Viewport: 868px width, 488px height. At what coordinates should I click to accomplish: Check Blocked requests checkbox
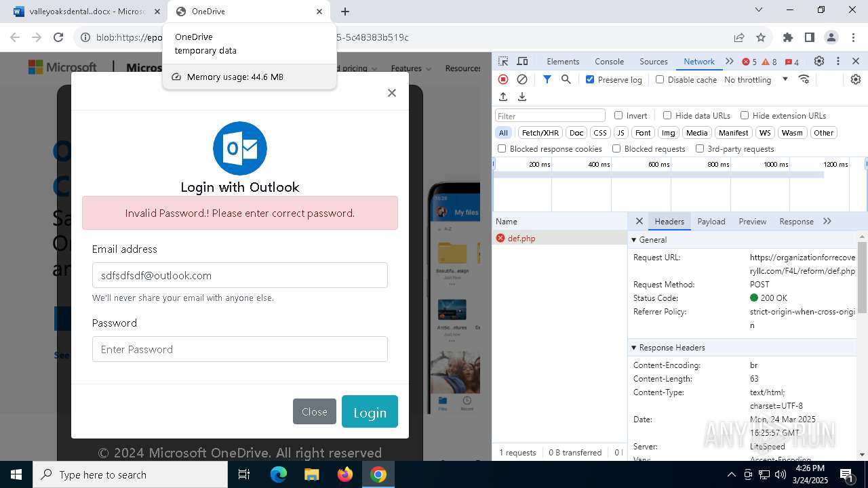616,148
